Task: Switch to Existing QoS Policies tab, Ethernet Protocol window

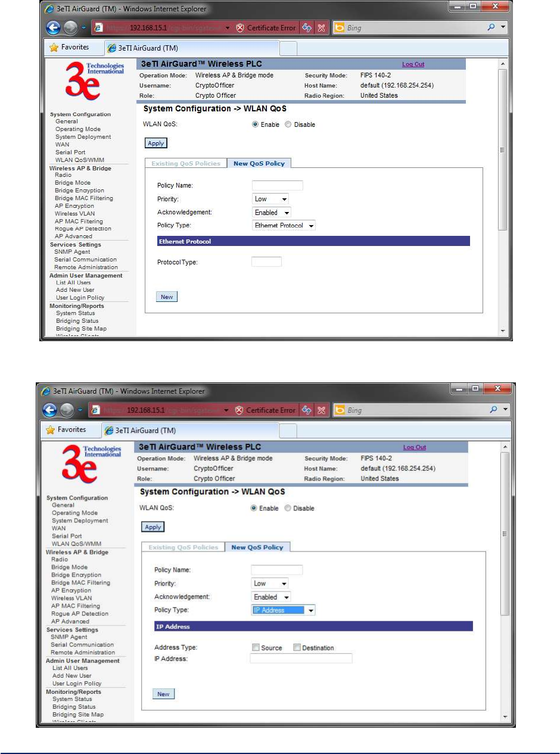Action: pos(186,163)
